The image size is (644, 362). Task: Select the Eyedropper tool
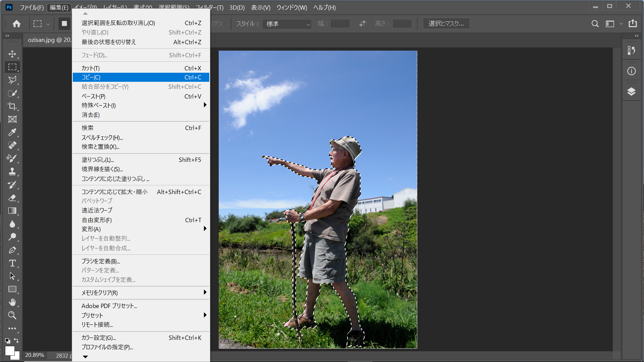(x=12, y=132)
